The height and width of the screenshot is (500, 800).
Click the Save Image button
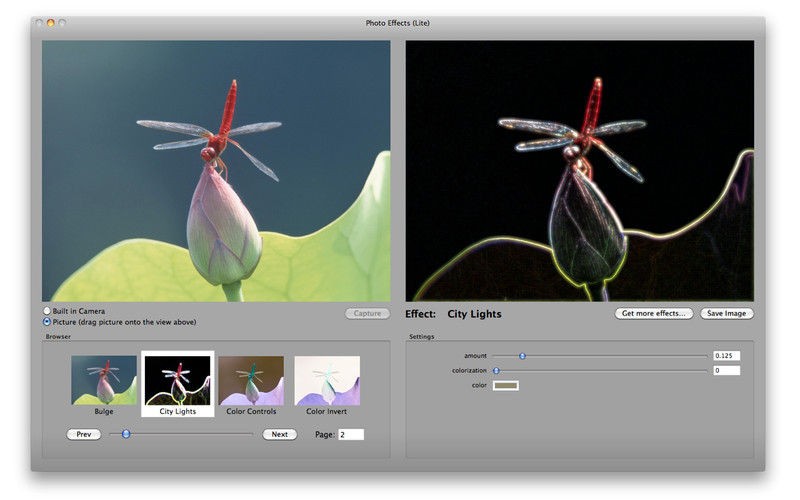tap(727, 313)
